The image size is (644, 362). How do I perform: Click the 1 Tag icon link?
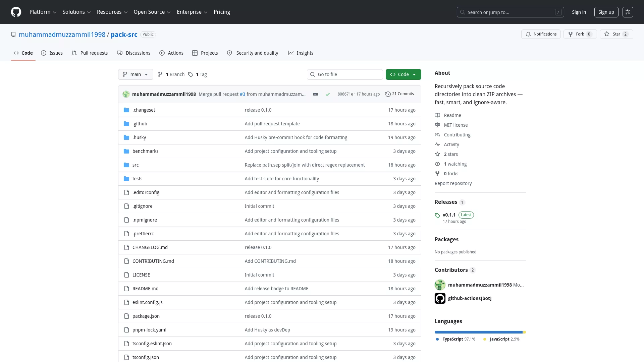(197, 74)
